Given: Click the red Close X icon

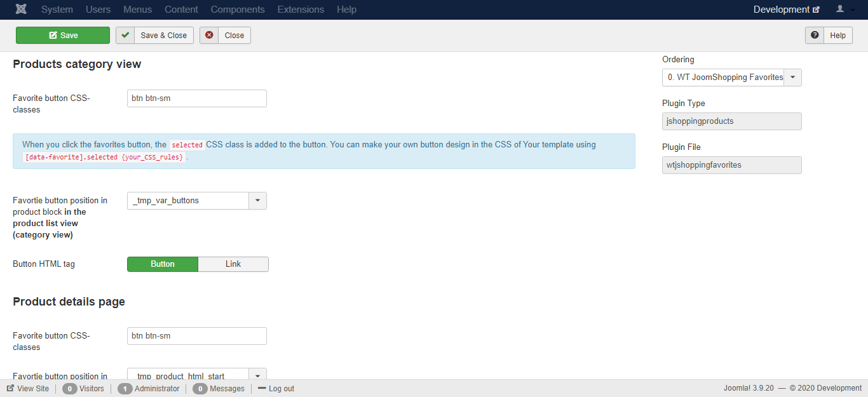Looking at the screenshot, I should click(x=209, y=36).
